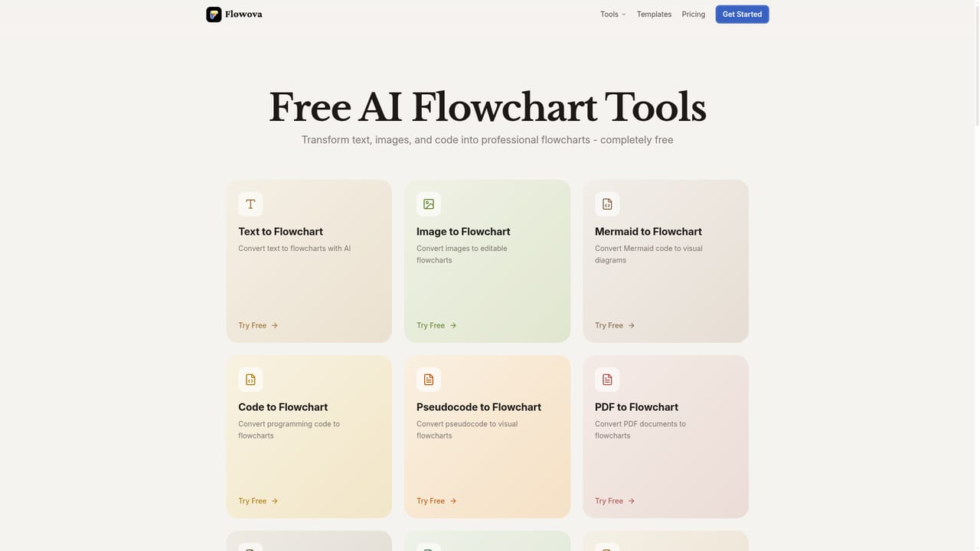The image size is (980, 551).
Task: Click the Get Started button
Action: click(x=742, y=15)
